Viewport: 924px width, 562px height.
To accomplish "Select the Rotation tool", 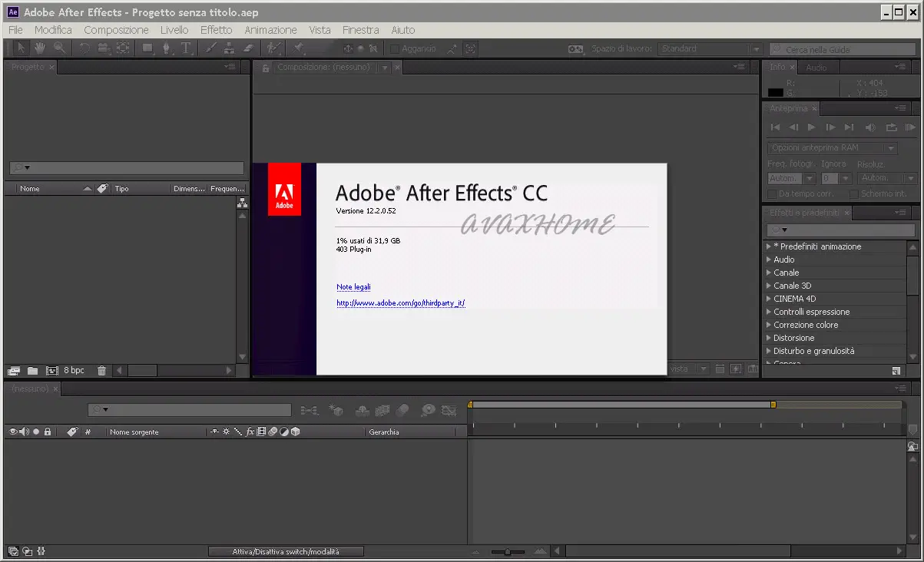I will pos(84,48).
